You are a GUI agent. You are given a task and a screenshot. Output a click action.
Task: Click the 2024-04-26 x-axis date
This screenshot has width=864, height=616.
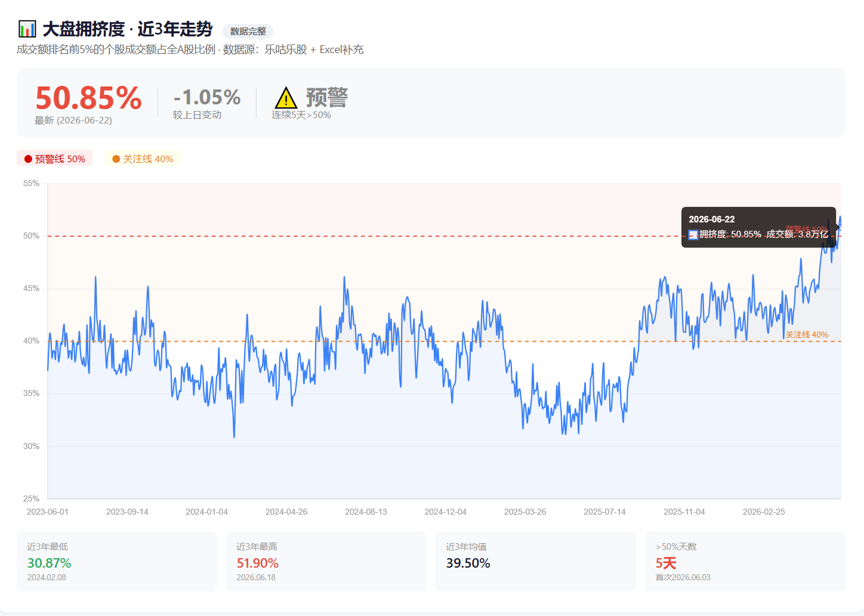pos(286,512)
